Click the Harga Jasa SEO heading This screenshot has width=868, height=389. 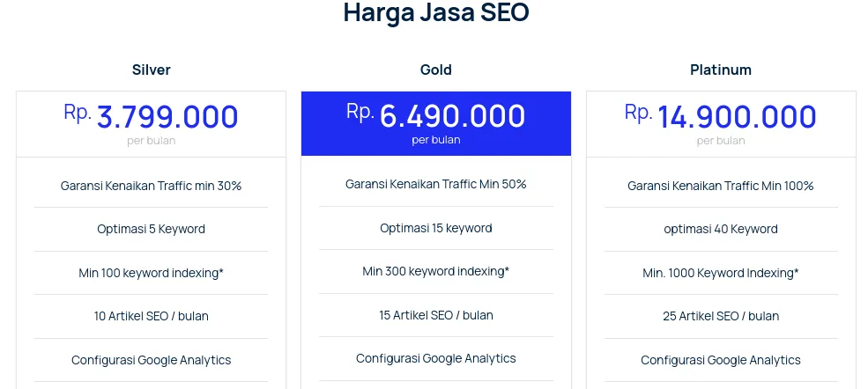(x=435, y=14)
